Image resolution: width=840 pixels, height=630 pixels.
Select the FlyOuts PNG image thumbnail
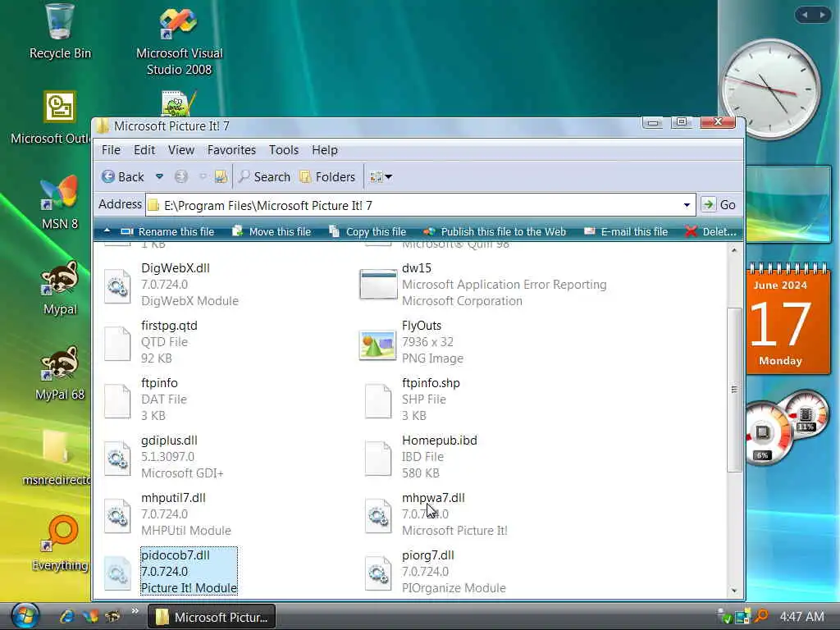(x=377, y=345)
